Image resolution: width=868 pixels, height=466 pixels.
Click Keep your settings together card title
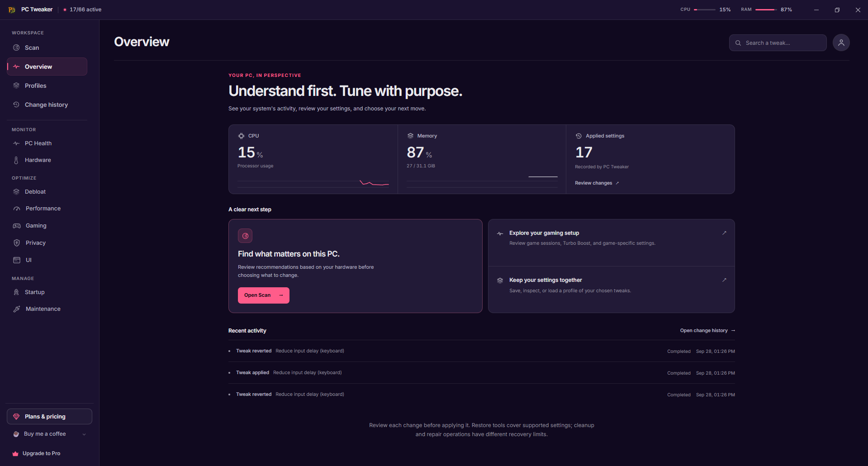[545, 280]
